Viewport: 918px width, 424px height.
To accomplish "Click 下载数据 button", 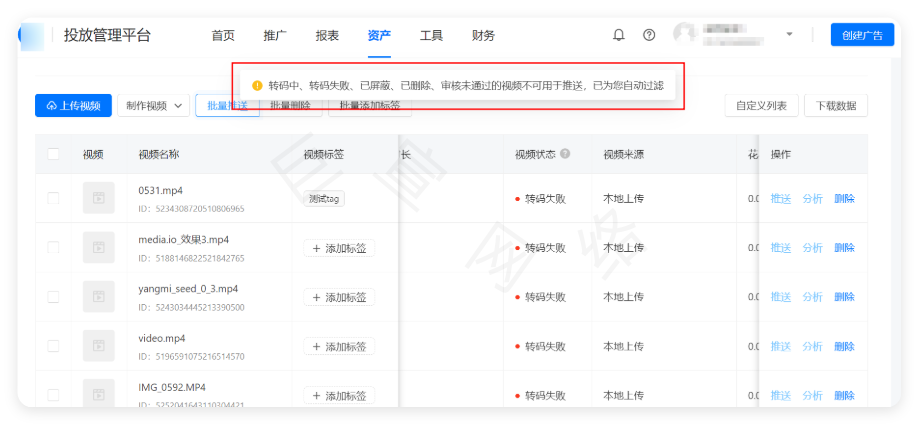I will pyautogui.click(x=836, y=105).
